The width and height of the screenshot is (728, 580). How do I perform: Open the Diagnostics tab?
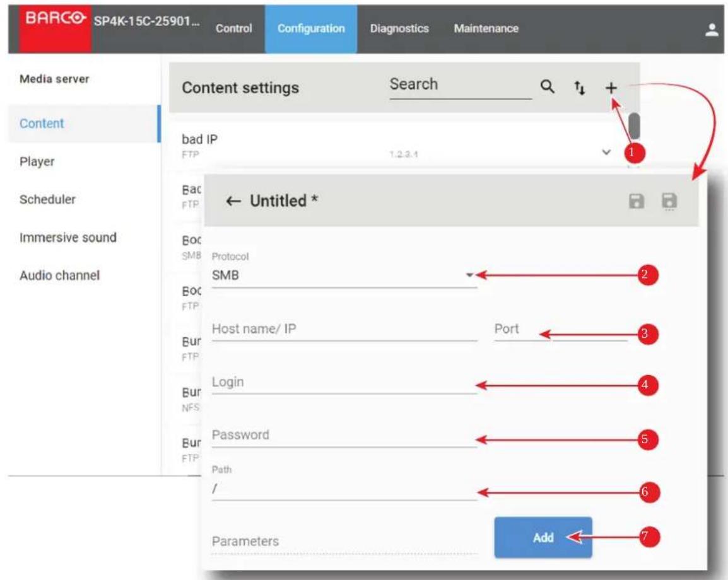[x=399, y=29]
